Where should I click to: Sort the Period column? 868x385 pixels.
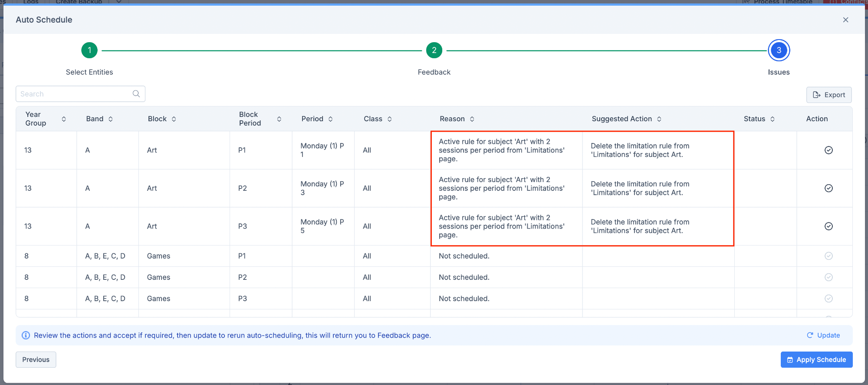(331, 119)
